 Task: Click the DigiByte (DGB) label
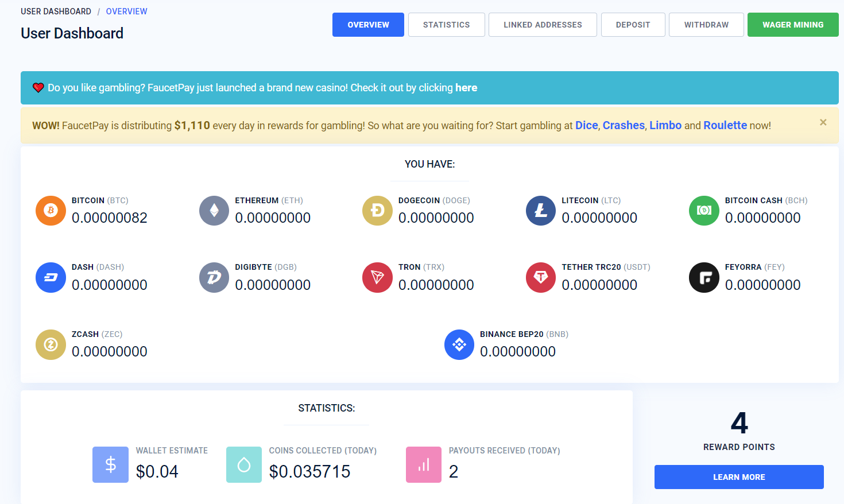pos(266,267)
